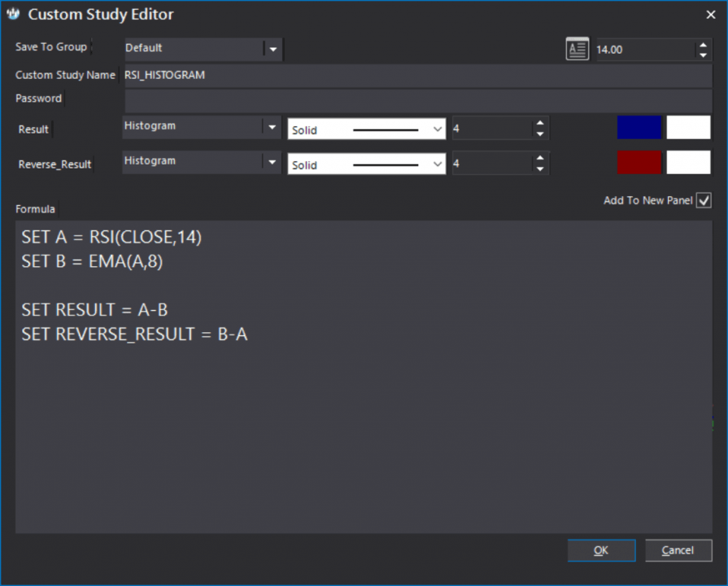Click the OK button
Image resolution: width=728 pixels, height=586 pixels.
[x=601, y=550]
